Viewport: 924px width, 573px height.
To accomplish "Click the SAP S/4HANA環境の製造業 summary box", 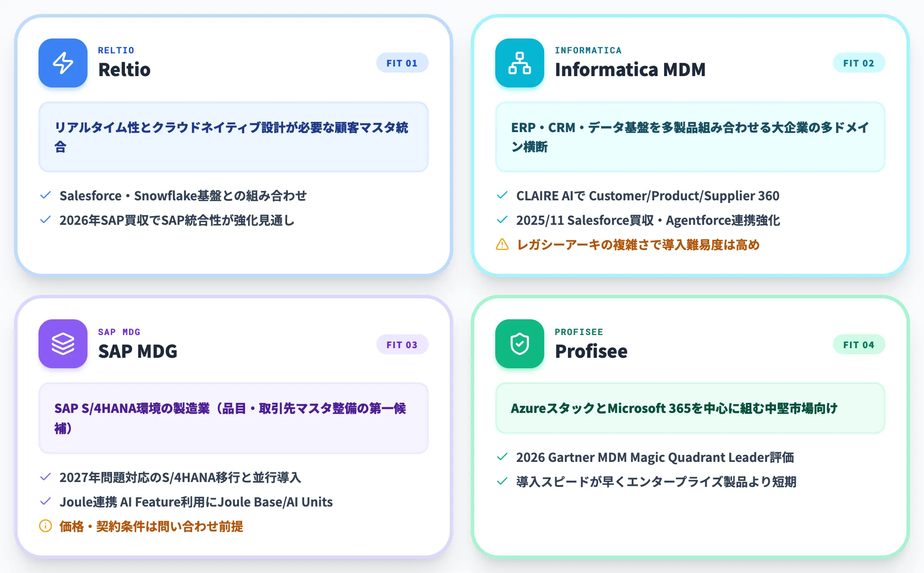I will (x=234, y=418).
